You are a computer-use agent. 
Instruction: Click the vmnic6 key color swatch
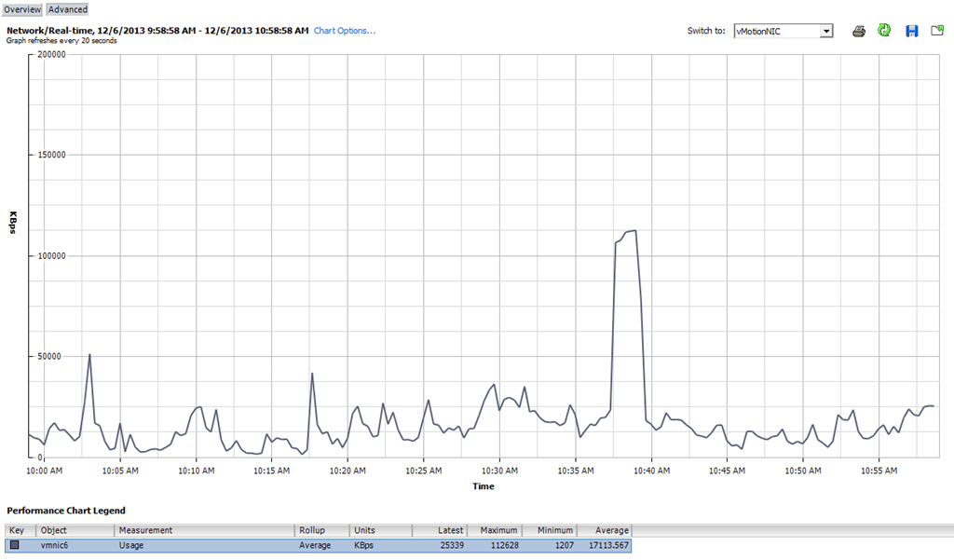coord(15,545)
